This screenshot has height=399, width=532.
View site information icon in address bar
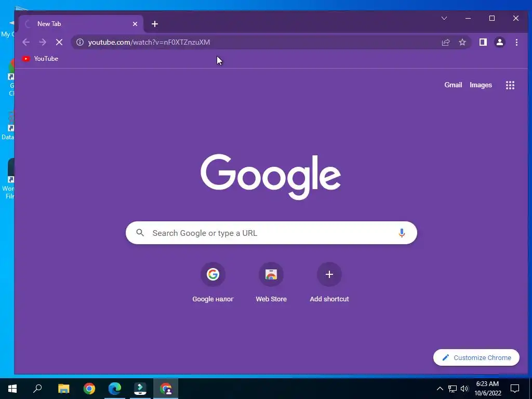(x=79, y=42)
